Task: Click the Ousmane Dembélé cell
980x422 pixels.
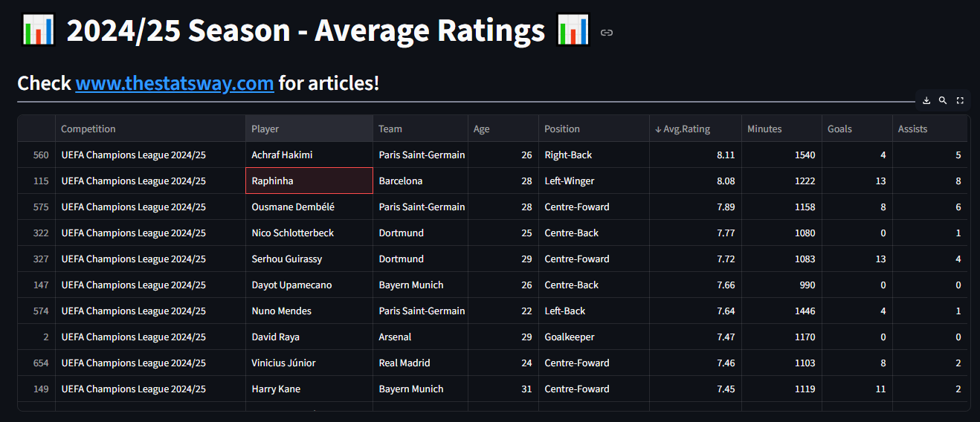Action: click(x=309, y=207)
